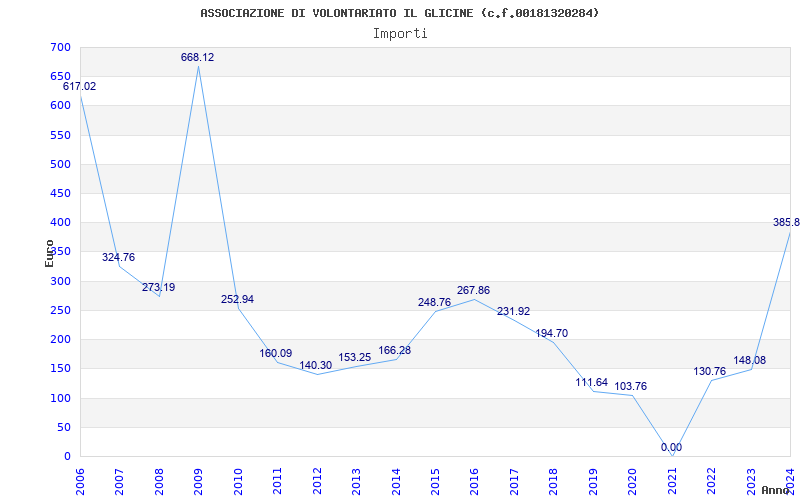Select the 103.76 data label
Viewport: 800px width, 500px height.
[631, 386]
